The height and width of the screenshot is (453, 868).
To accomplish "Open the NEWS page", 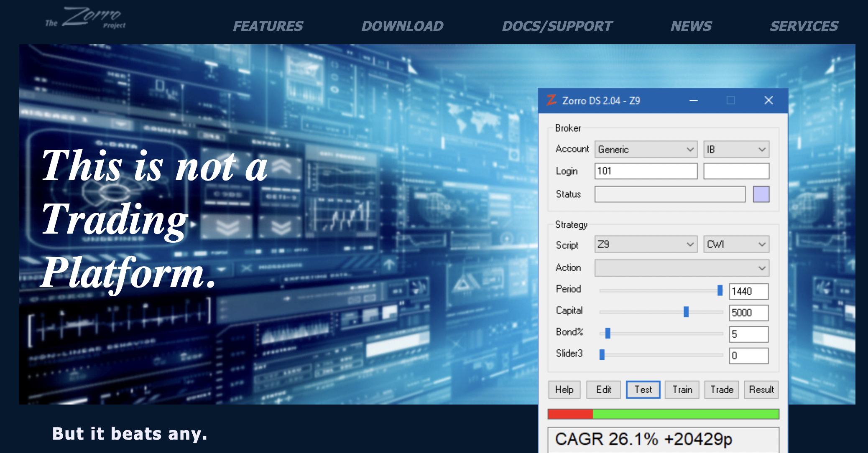I will 691,26.
